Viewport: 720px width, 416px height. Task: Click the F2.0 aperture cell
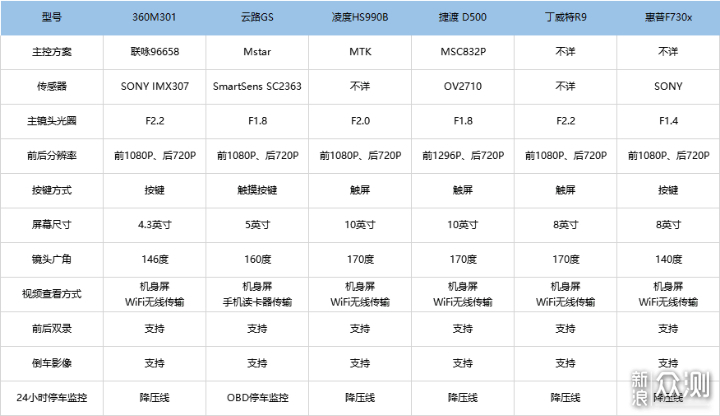point(360,121)
